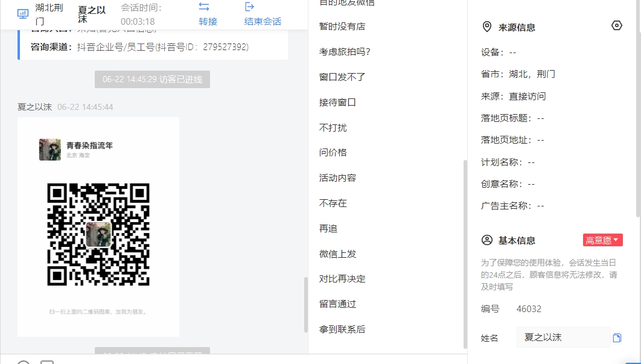Image resolution: width=641 pixels, height=364 pixels.
Task: Click the sender name 夏之以沫 above the QR message
Action: (35, 107)
